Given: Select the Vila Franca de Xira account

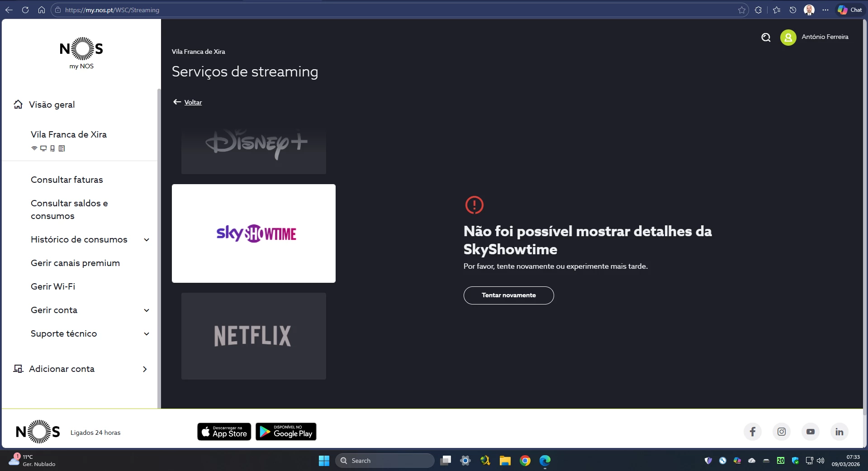Looking at the screenshot, I should click(x=69, y=134).
